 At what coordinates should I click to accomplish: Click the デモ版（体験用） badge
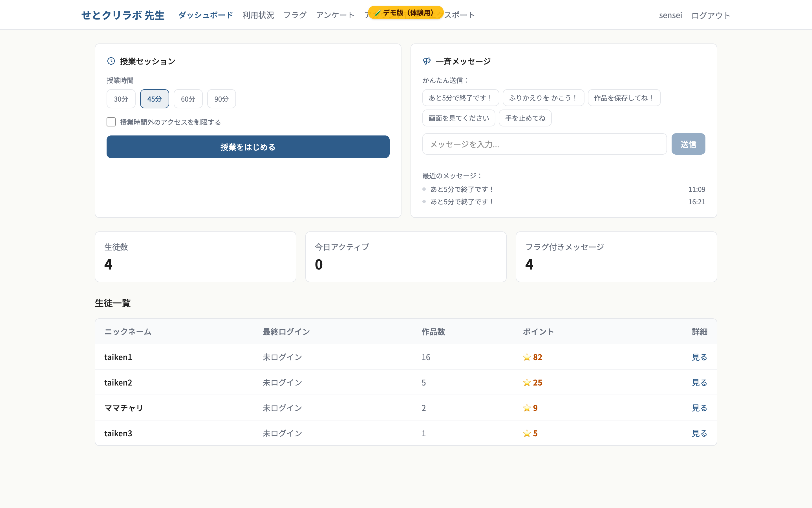406,13
